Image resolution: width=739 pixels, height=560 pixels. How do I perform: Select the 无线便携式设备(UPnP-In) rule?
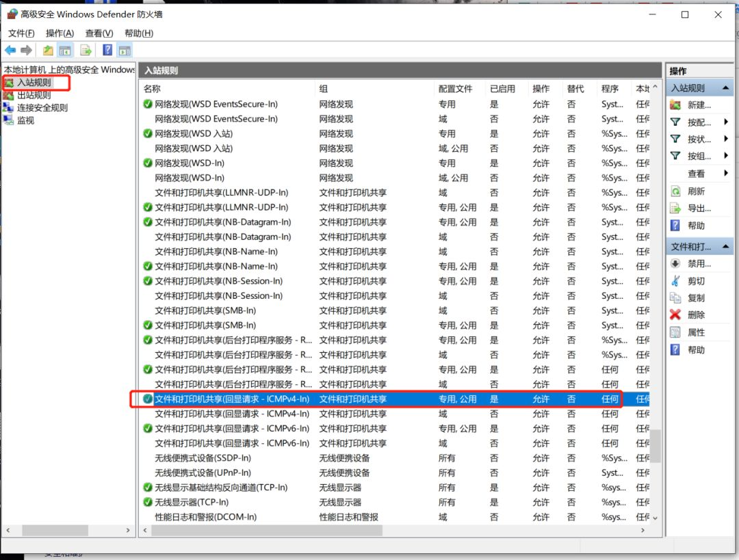396,473
